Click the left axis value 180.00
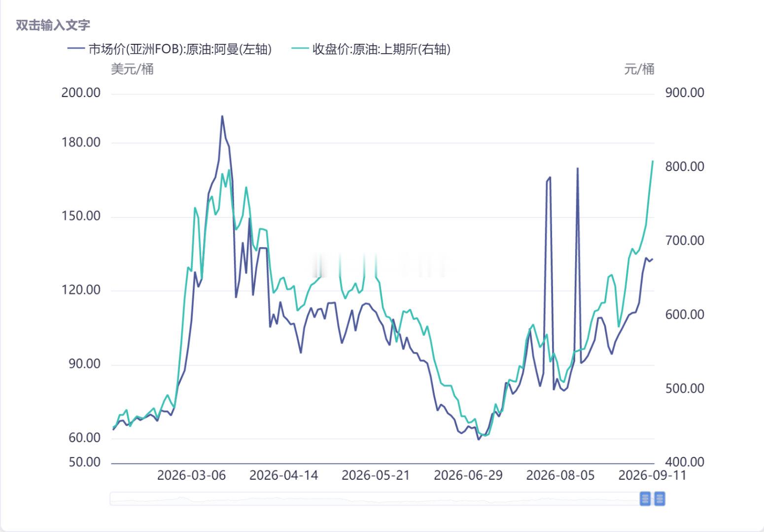764x532 pixels. [81, 142]
